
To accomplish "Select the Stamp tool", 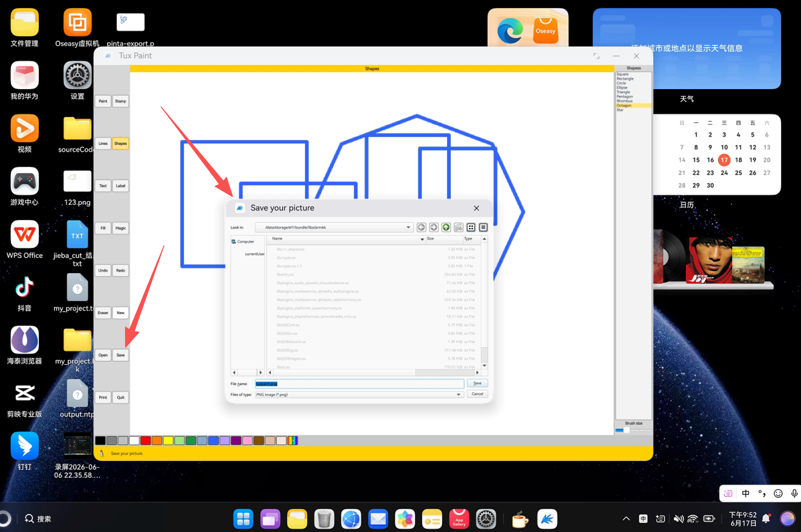I will [121, 101].
